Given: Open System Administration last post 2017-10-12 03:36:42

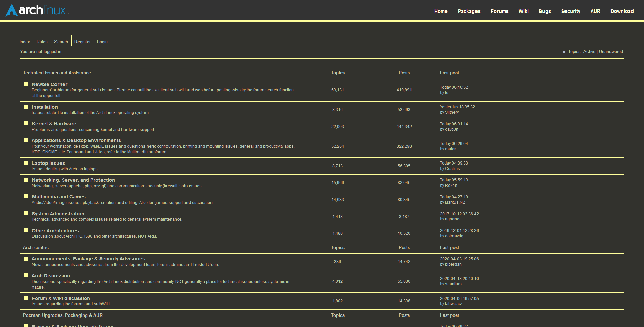Looking at the screenshot, I should pyautogui.click(x=459, y=214).
